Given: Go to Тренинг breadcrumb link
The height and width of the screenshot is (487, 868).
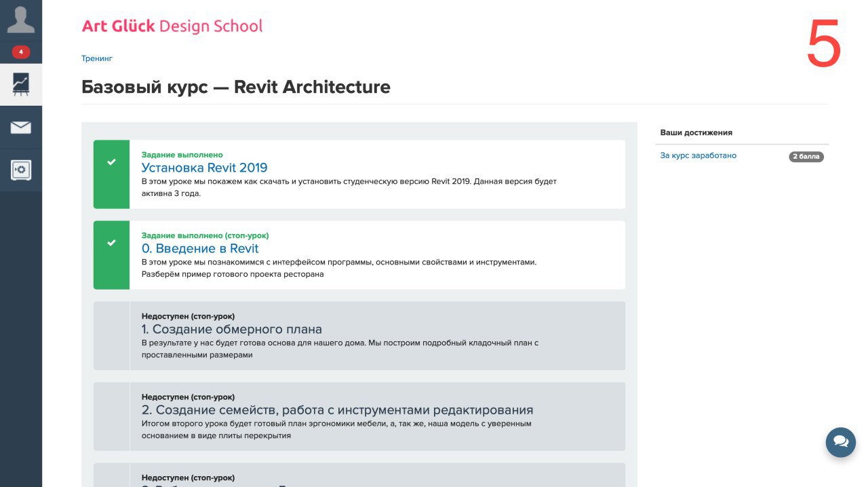Looking at the screenshot, I should [x=97, y=58].
